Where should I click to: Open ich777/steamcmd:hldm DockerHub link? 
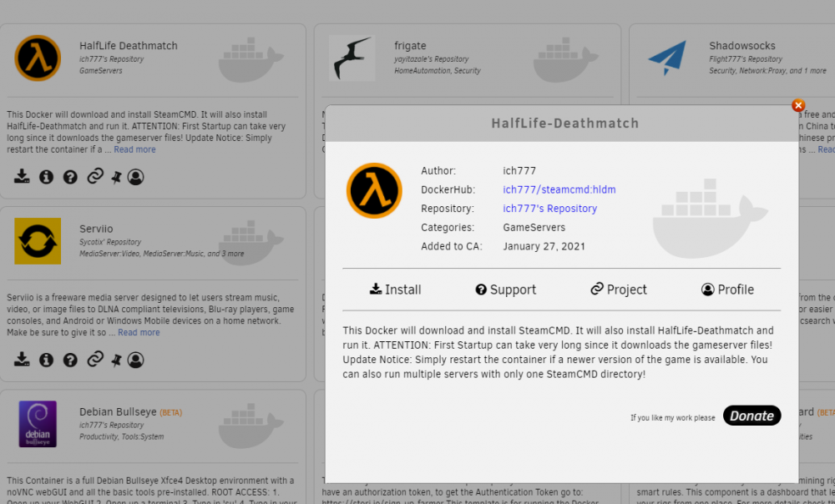559,189
